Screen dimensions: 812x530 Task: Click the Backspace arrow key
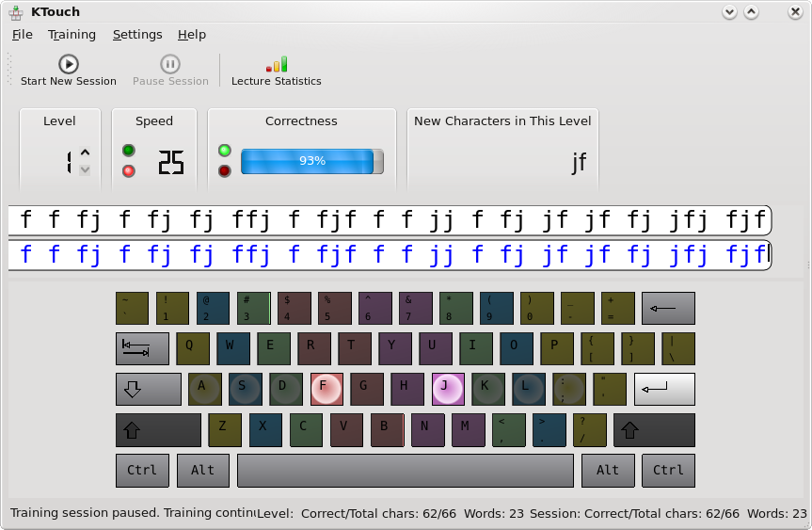(x=669, y=308)
